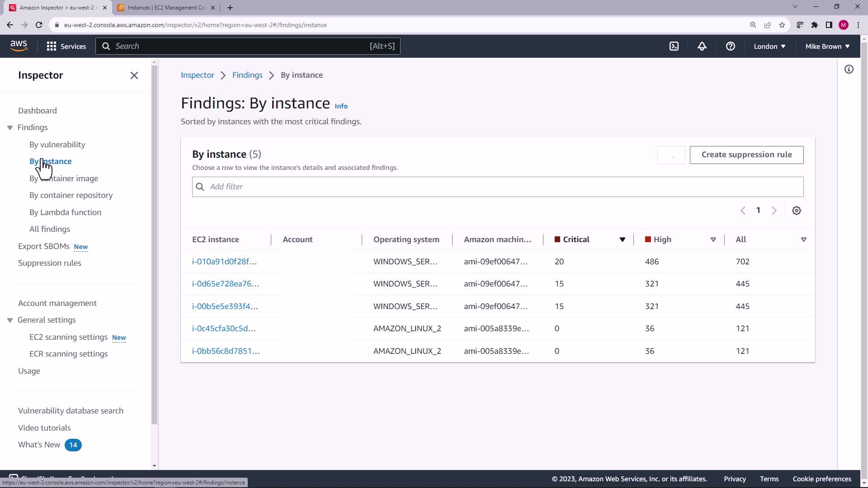868x488 pixels.
Task: Bookmark this page with star icon
Action: coord(782,25)
